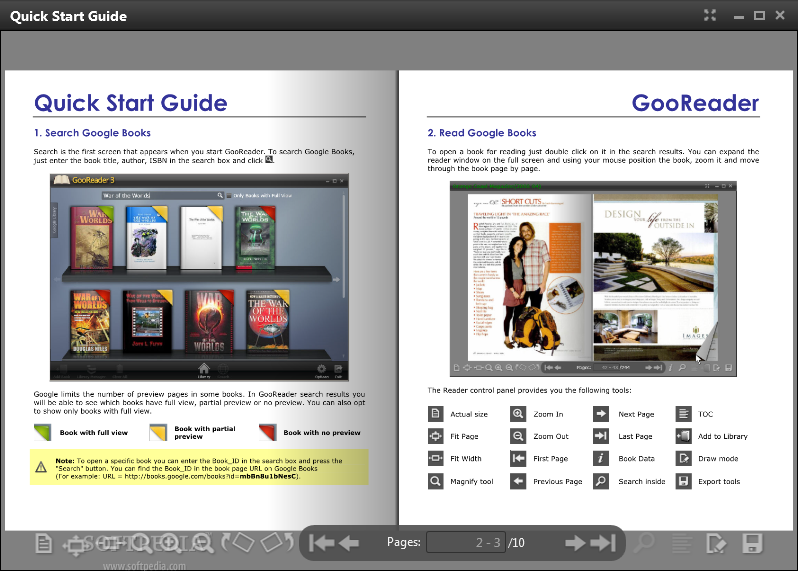Image resolution: width=798 pixels, height=571 pixels.
Task: Click the TOC icon in the page legend
Action: pos(683,414)
